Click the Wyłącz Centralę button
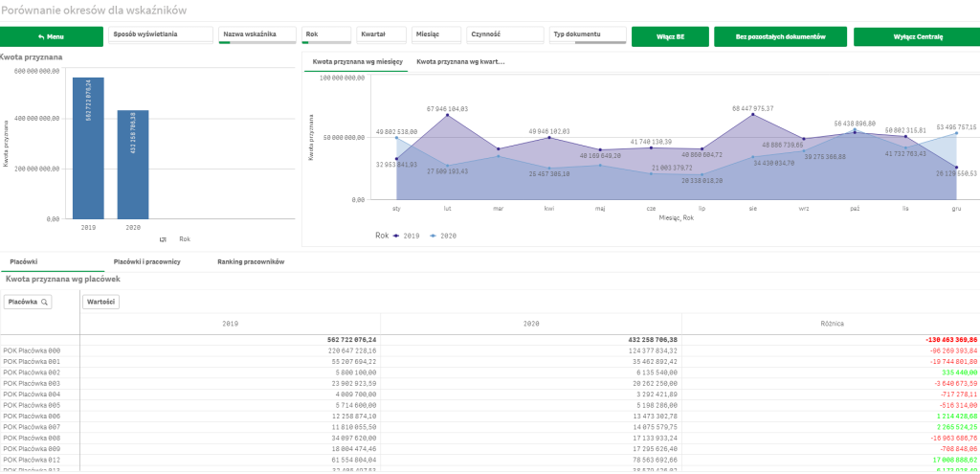 point(917,37)
